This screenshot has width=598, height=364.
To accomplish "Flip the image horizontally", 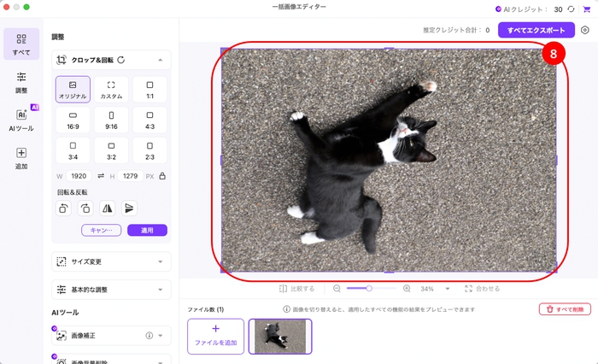I will click(108, 208).
